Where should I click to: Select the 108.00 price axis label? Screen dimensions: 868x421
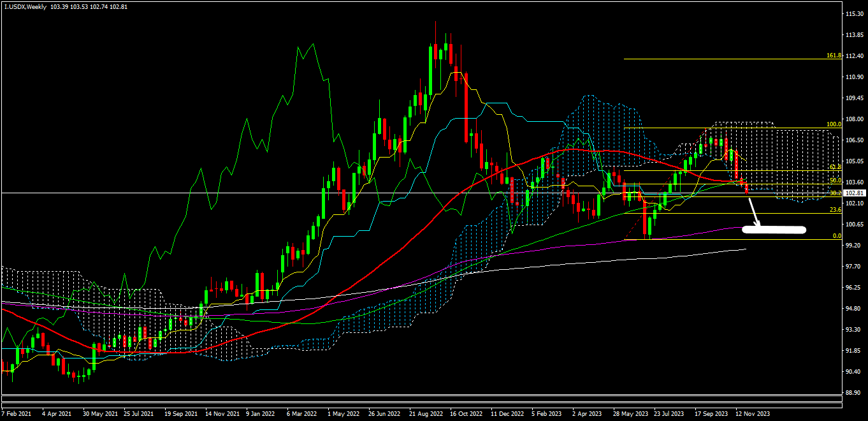853,119
